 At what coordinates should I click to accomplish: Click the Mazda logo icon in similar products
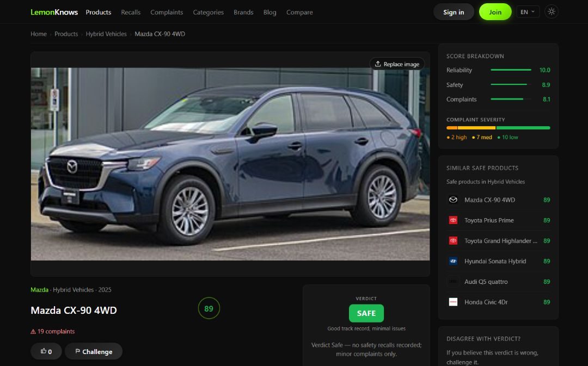(x=453, y=200)
